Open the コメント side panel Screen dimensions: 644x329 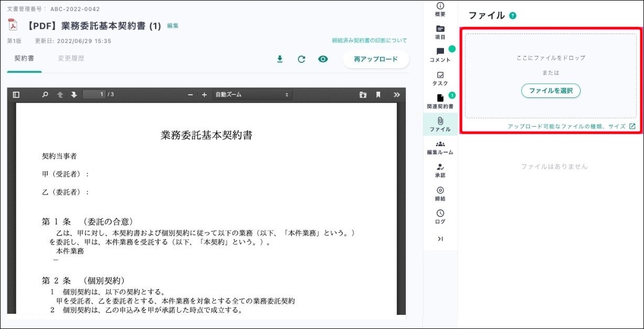440,54
